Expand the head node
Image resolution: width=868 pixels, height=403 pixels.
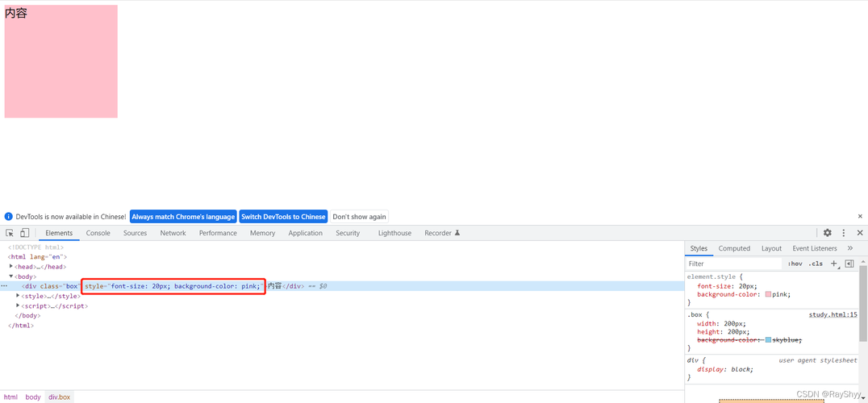[x=11, y=266]
